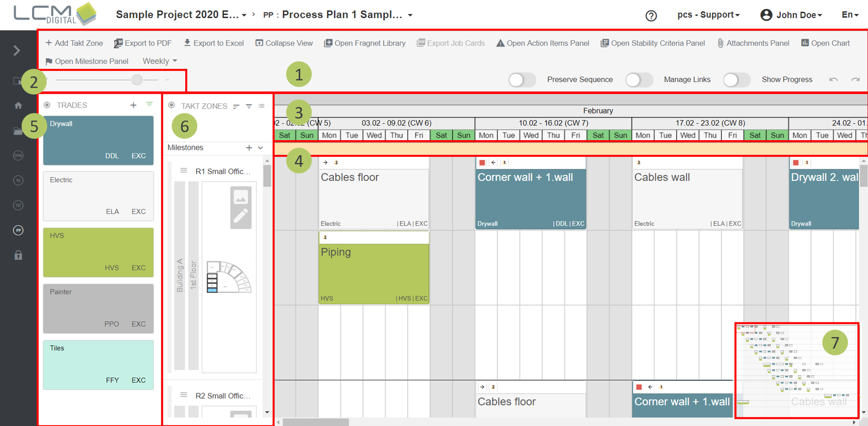
Task: Click Add Takt Zone button
Action: pyautogui.click(x=74, y=43)
